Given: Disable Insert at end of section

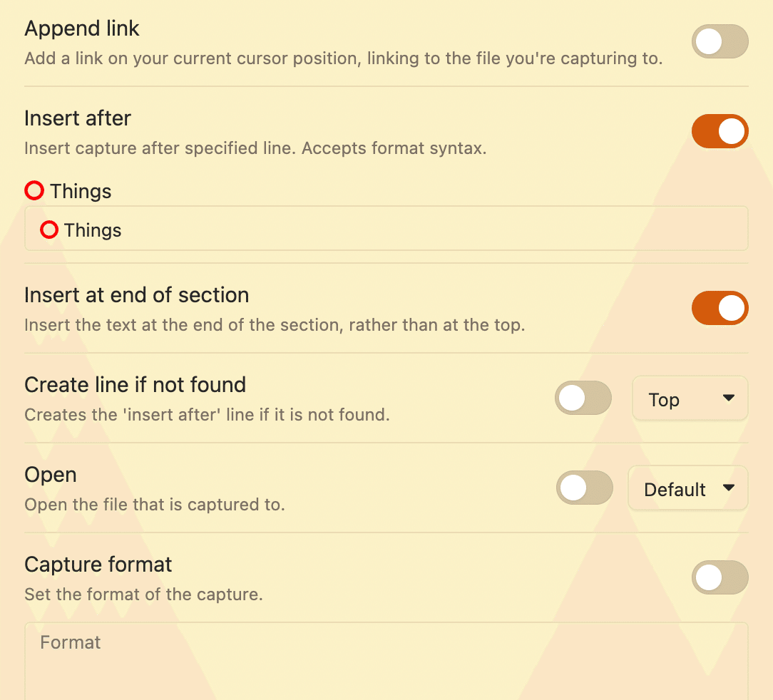Looking at the screenshot, I should click(720, 308).
